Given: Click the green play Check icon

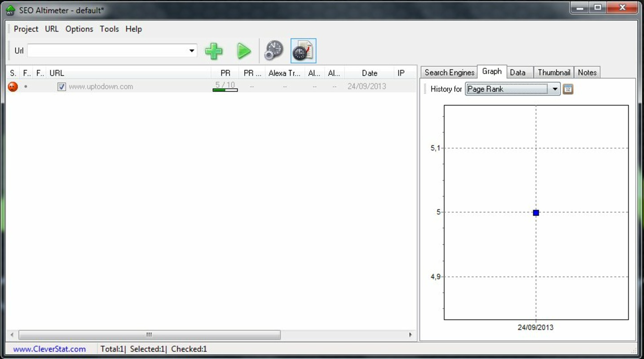Looking at the screenshot, I should click(x=244, y=51).
